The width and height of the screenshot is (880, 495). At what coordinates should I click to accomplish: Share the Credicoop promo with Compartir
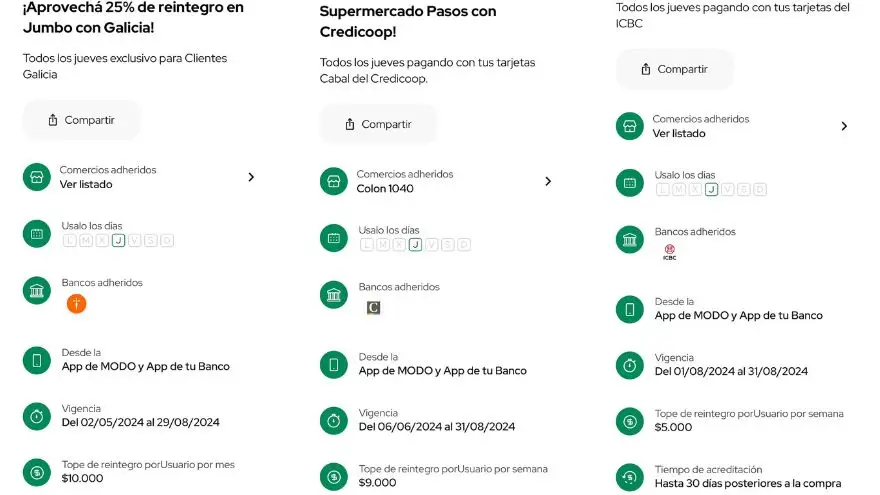pos(379,124)
